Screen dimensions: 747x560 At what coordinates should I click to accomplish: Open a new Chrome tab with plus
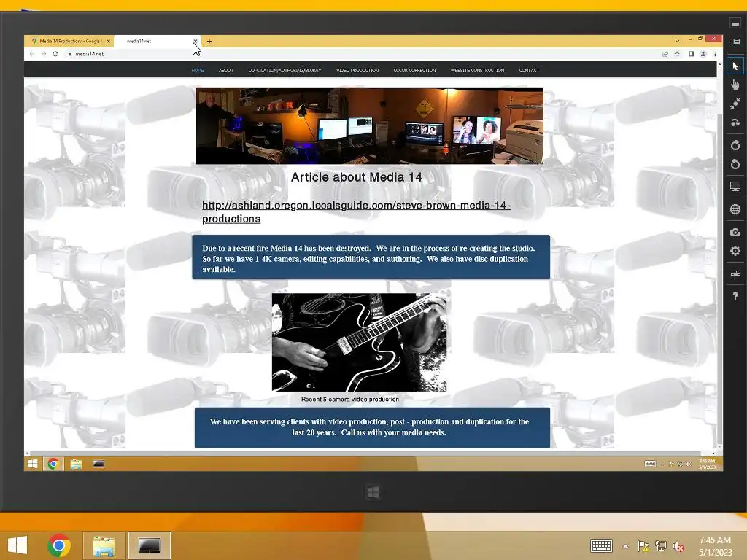[x=209, y=41]
